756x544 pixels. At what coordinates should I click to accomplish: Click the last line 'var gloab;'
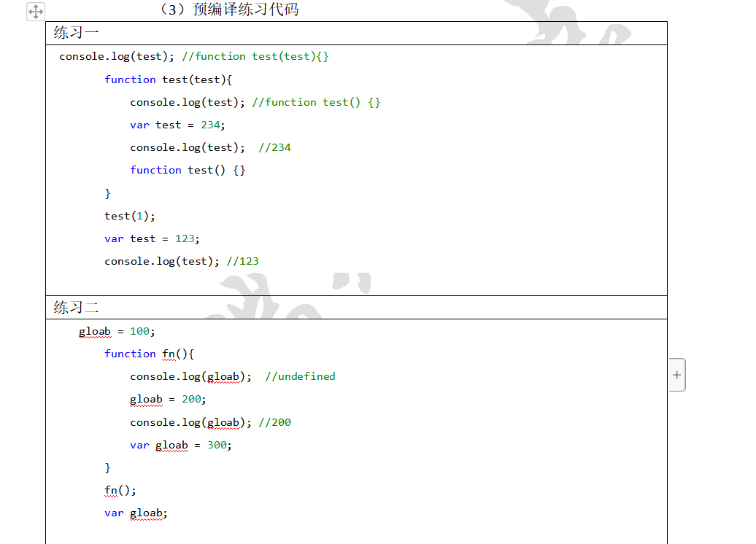pyautogui.click(x=136, y=513)
